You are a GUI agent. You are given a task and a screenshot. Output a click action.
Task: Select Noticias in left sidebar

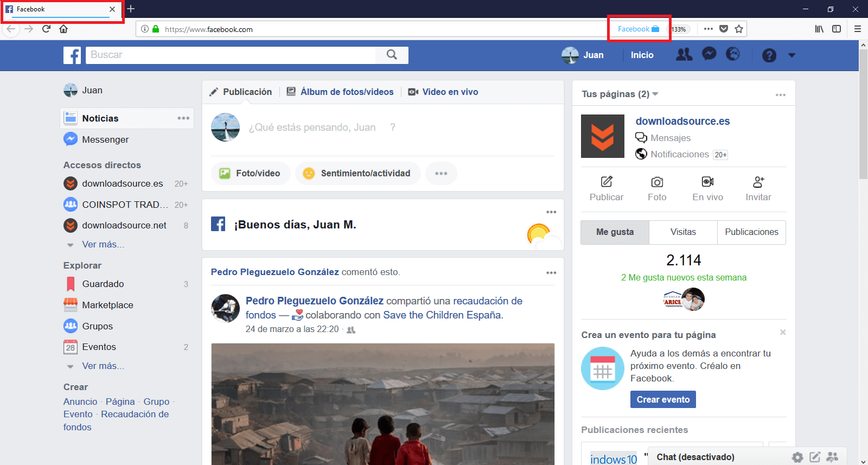(100, 118)
